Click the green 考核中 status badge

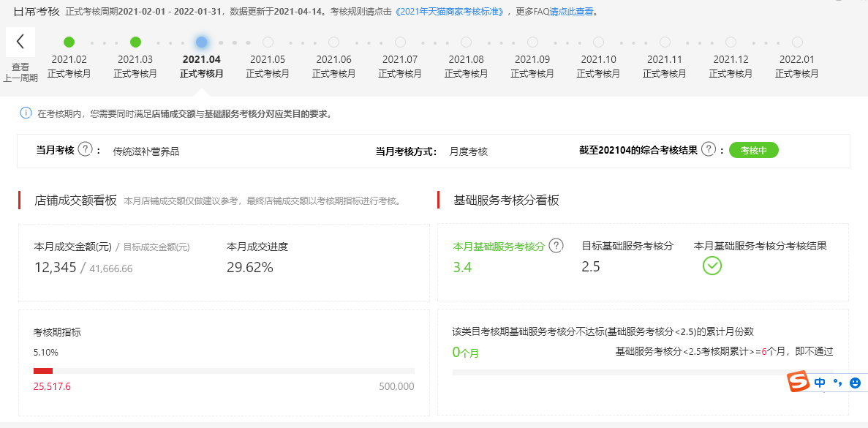coord(753,150)
